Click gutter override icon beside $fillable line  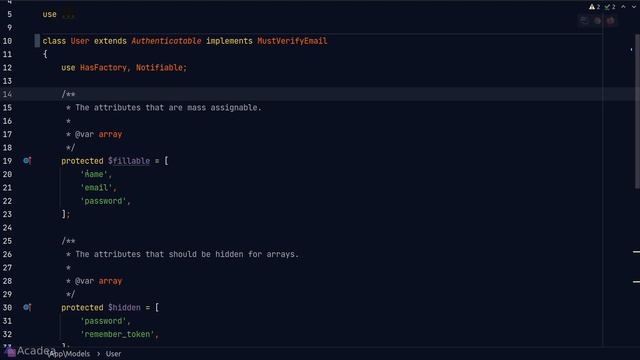pyautogui.click(x=27, y=161)
